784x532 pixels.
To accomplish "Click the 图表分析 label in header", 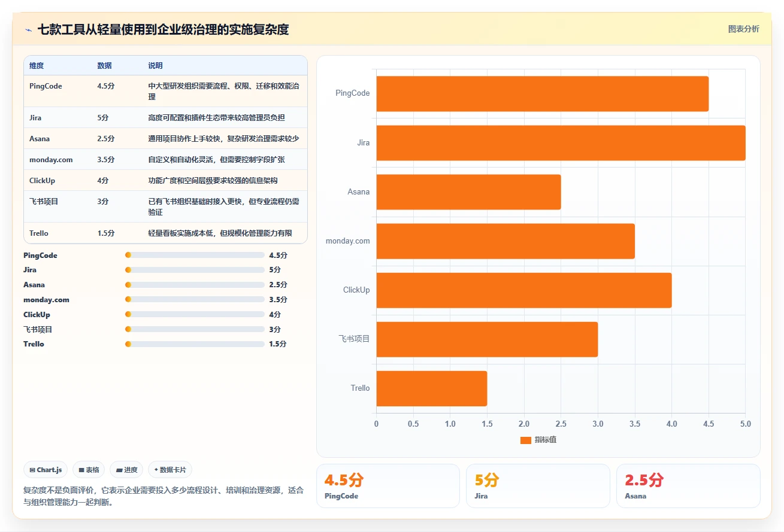I will pos(743,29).
